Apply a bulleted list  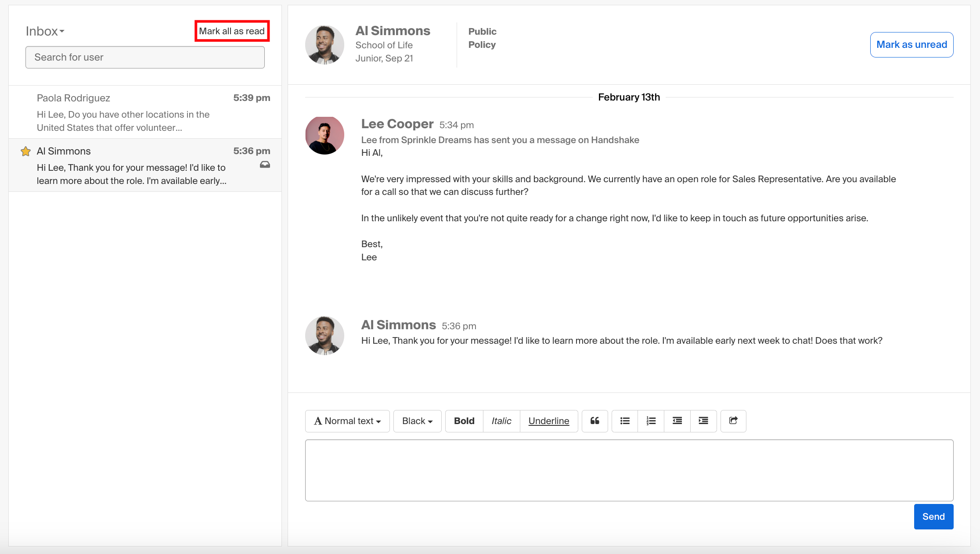[624, 421]
